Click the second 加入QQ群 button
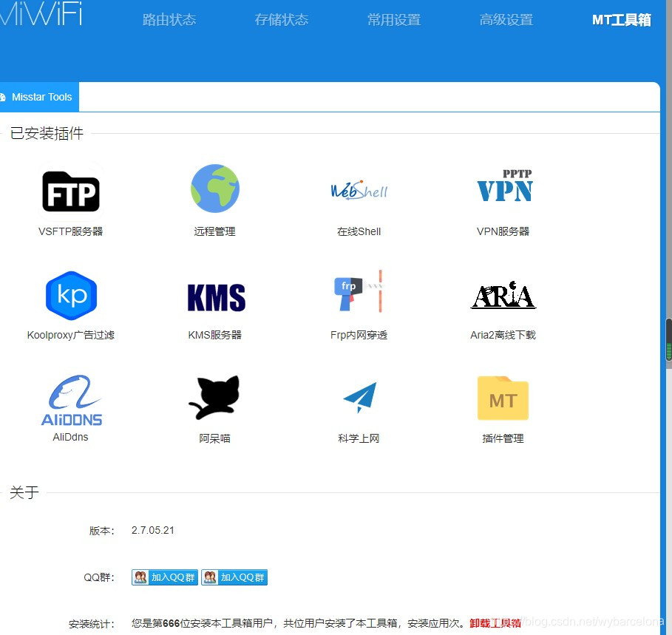The image size is (672, 635). coord(234,577)
